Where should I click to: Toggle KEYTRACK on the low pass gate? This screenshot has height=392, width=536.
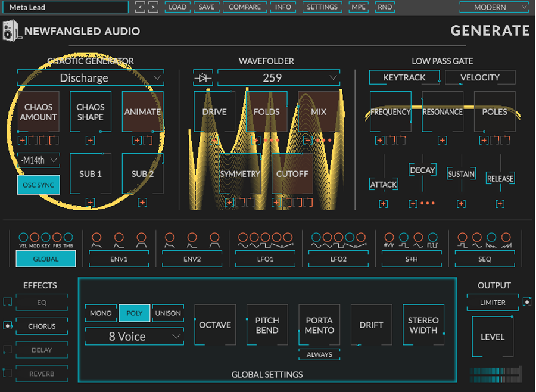click(x=404, y=77)
